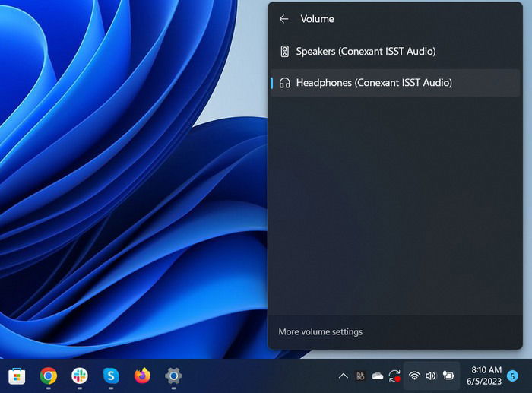Select Headphones (Conexant ISST Audio) output

[395, 83]
